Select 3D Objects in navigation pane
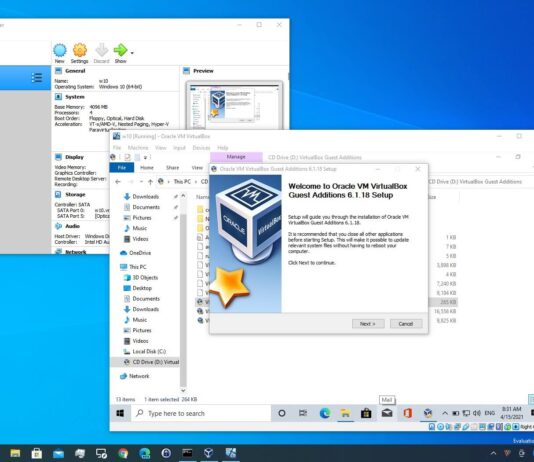The height and width of the screenshot is (462, 534). 145,277
